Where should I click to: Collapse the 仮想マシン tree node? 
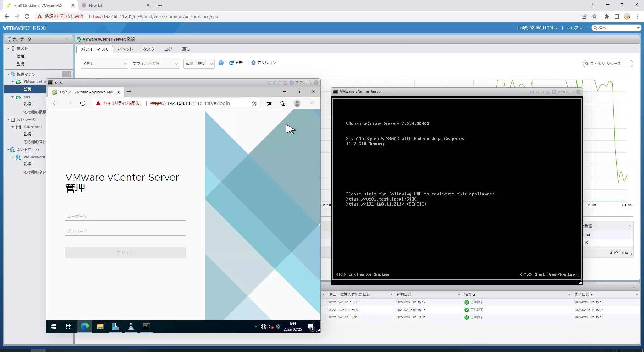[8, 74]
